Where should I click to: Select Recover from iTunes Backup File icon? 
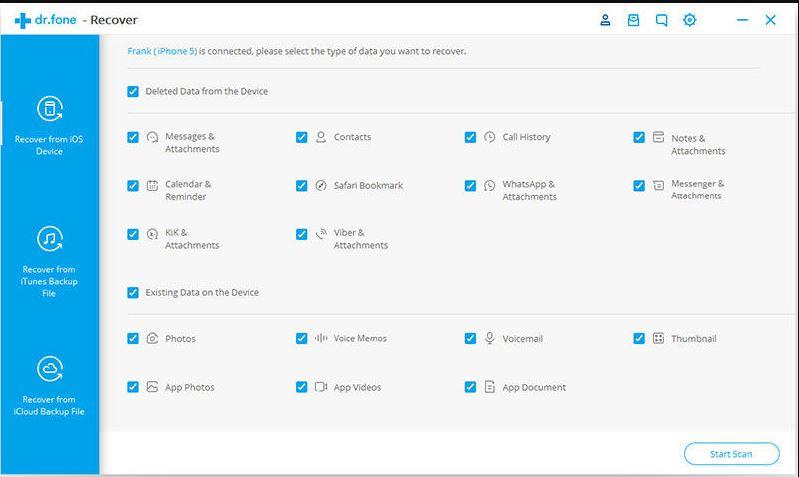(x=49, y=238)
